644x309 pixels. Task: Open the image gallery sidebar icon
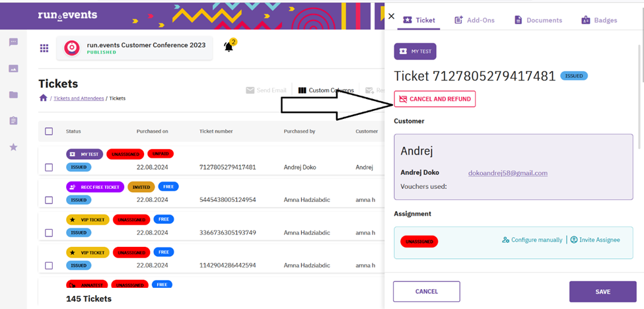pyautogui.click(x=14, y=69)
